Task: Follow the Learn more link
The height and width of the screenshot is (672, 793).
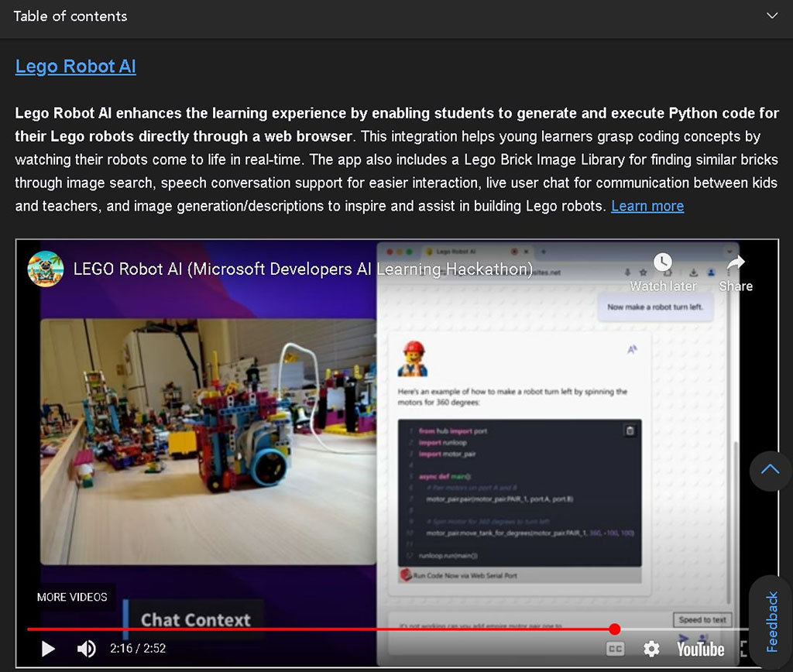Action: click(647, 206)
